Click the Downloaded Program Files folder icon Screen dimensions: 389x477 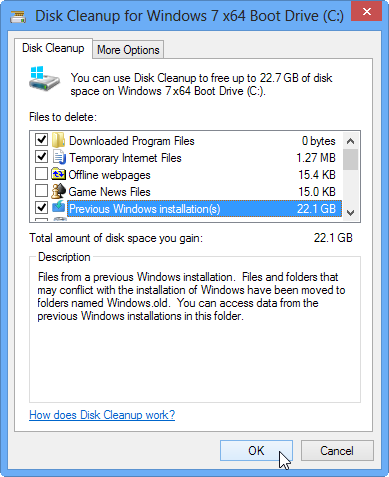pos(58,140)
